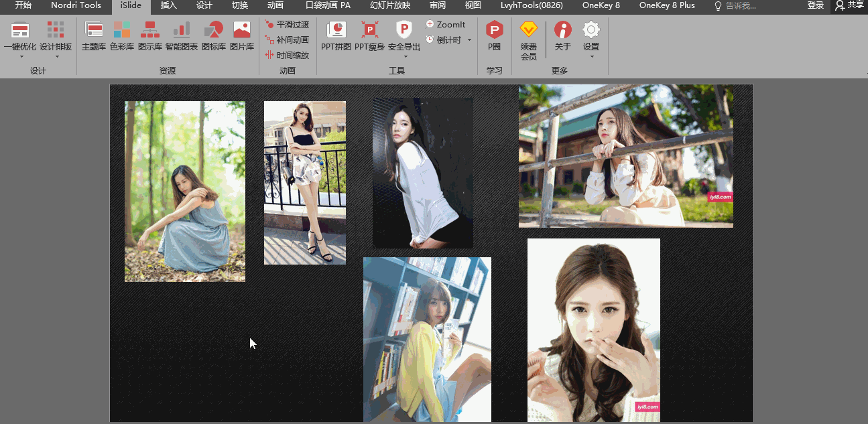868x424 pixels.
Task: Open the LvyhTools(0826) tab
Action: [x=532, y=5]
